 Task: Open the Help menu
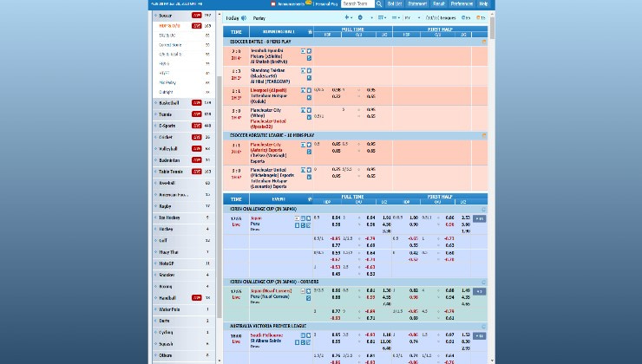(483, 4)
